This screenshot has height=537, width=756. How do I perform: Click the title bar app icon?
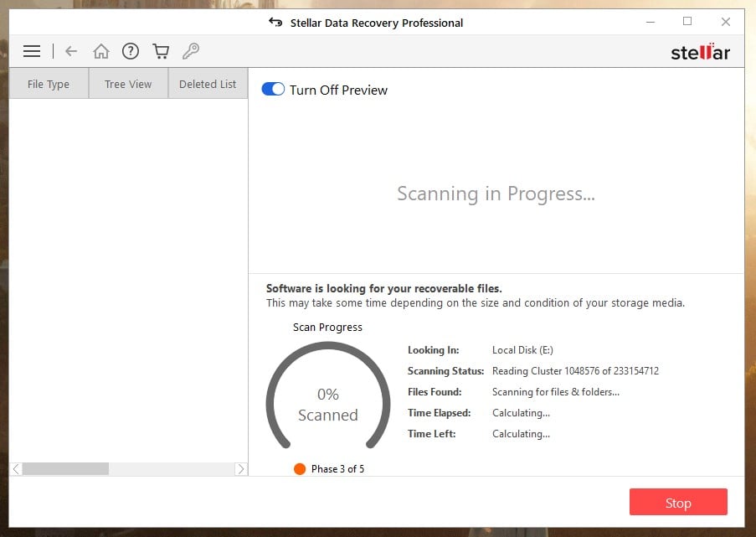click(x=275, y=22)
